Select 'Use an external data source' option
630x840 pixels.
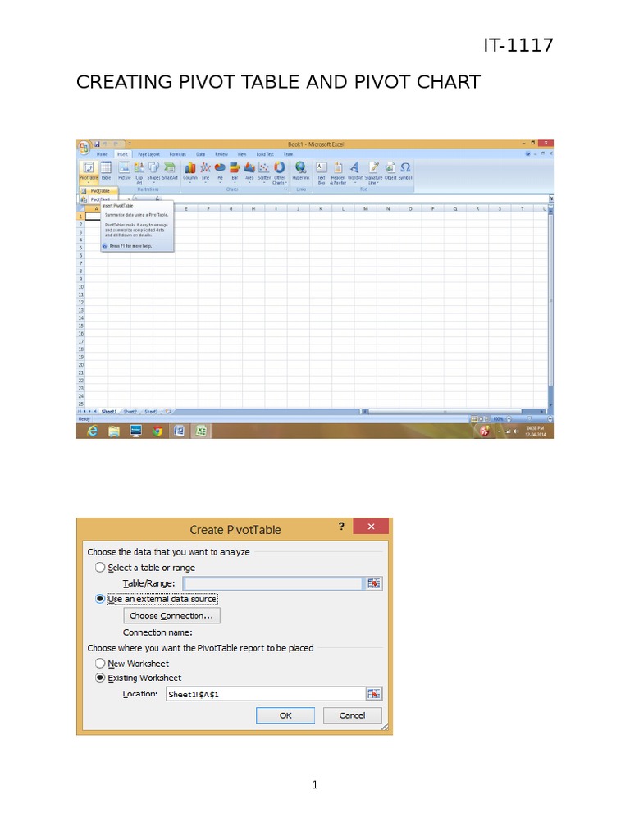tap(99, 599)
